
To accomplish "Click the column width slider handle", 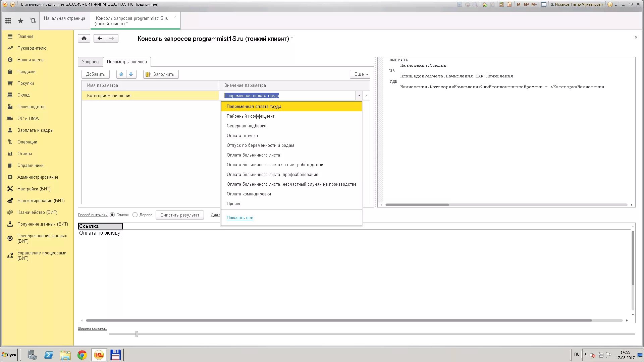I will point(137,334).
